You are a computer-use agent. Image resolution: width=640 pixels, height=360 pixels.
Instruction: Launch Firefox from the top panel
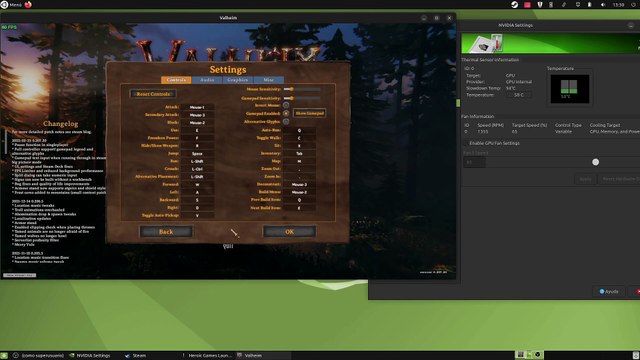point(28,4)
